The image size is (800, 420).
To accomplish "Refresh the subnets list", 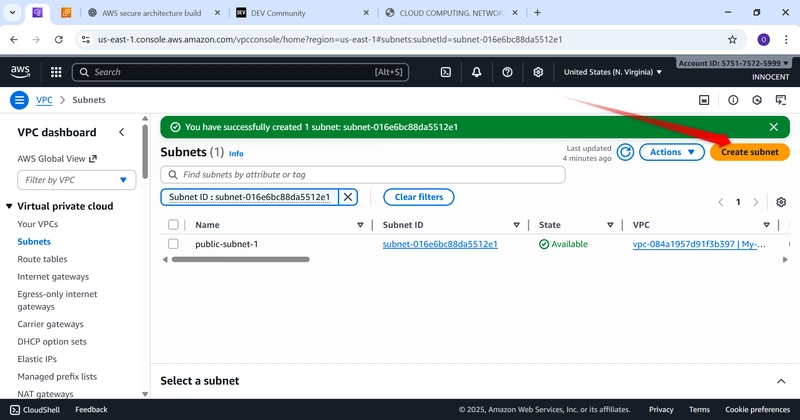I will [x=625, y=152].
